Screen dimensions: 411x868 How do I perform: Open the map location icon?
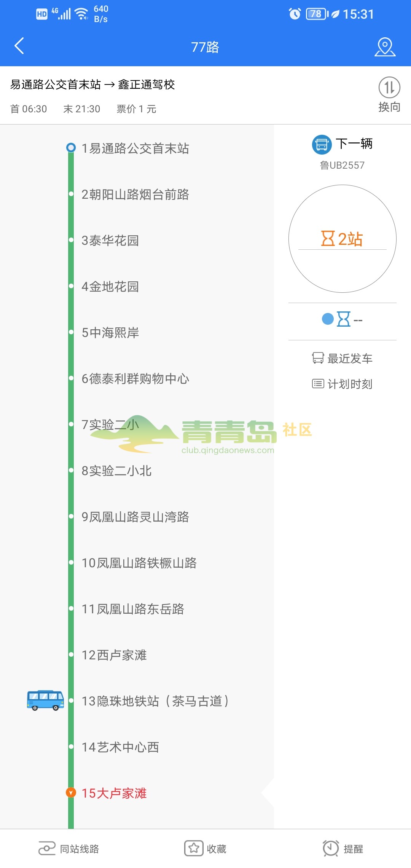[385, 47]
